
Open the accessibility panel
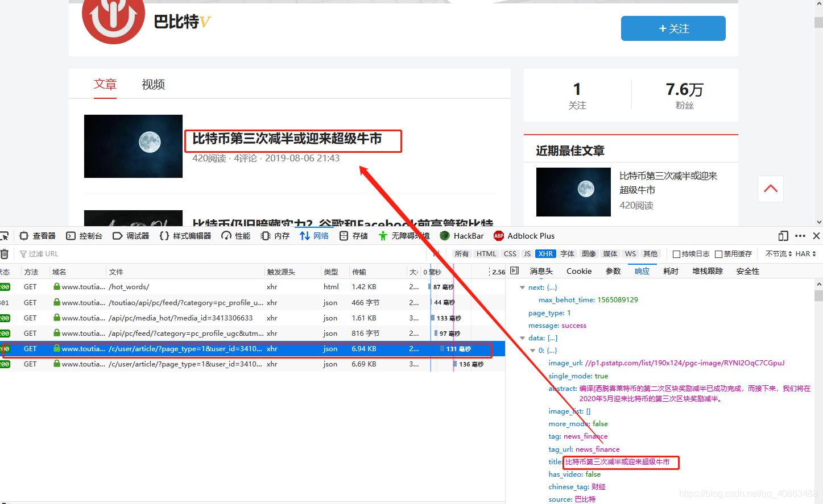404,236
